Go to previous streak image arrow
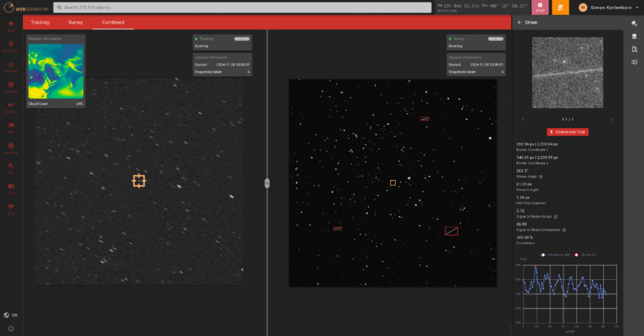Viewport: 644px width, 336px height. click(522, 119)
